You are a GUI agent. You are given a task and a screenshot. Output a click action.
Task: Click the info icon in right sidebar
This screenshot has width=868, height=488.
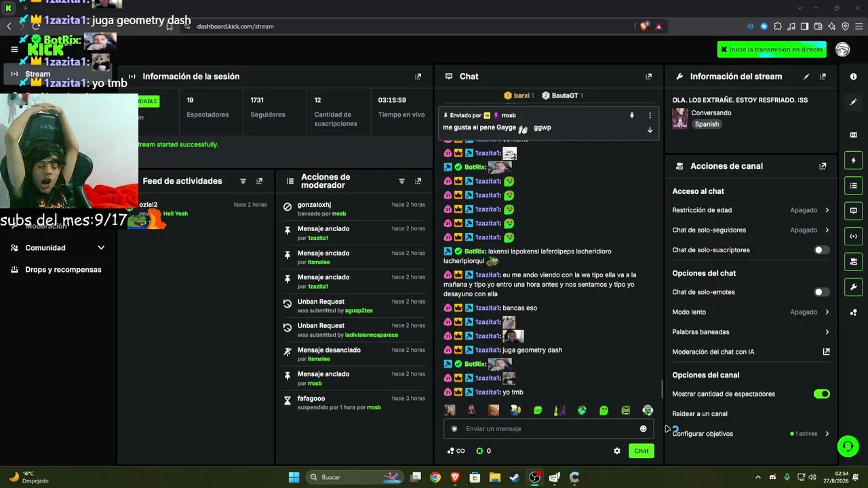tap(853, 77)
